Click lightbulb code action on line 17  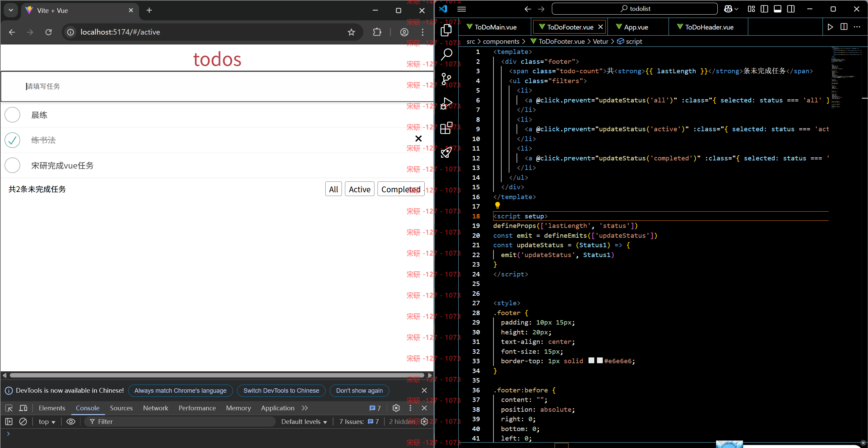coord(497,205)
